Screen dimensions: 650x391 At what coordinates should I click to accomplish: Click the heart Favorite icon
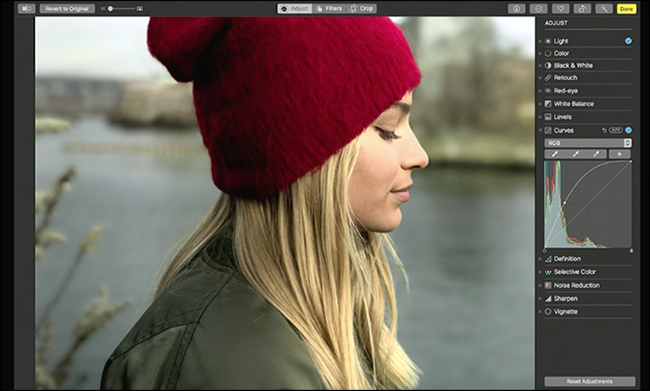[x=560, y=9]
